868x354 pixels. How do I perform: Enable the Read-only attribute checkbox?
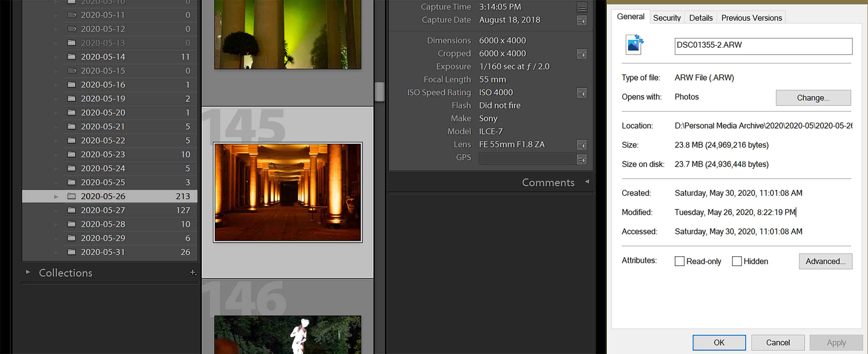(x=679, y=261)
